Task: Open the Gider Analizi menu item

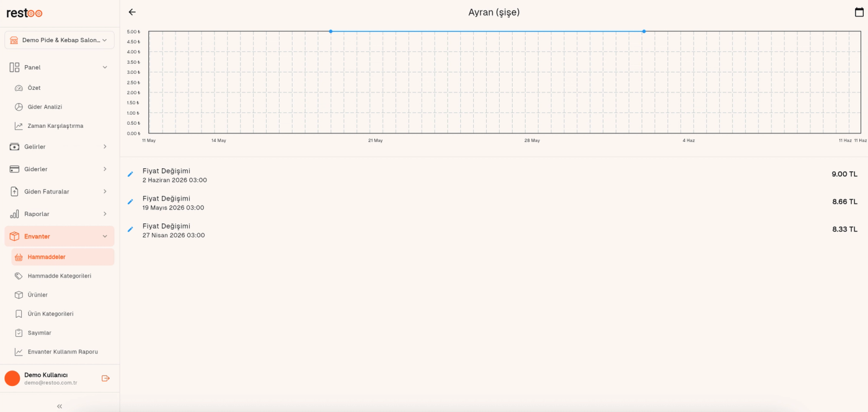Action: (x=63, y=107)
